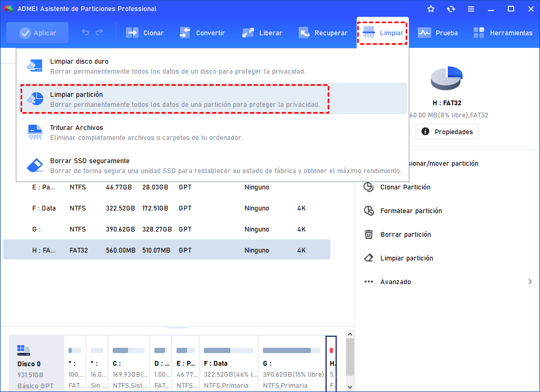
Task: Click the side panel eraser icon
Action: pos(368,258)
